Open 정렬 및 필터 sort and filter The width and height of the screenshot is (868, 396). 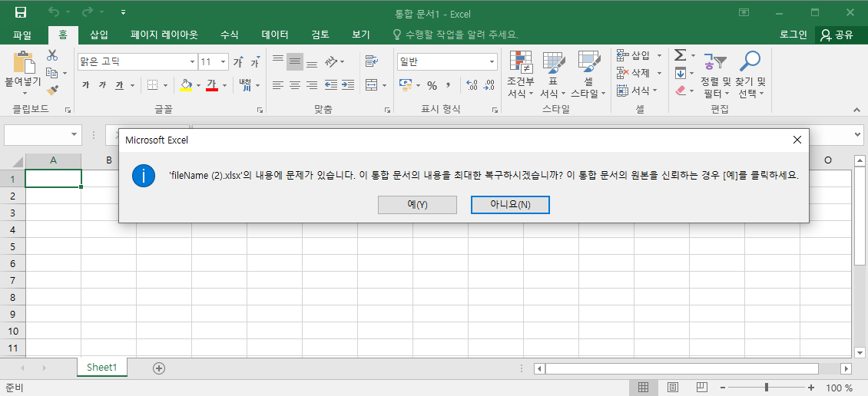(716, 74)
